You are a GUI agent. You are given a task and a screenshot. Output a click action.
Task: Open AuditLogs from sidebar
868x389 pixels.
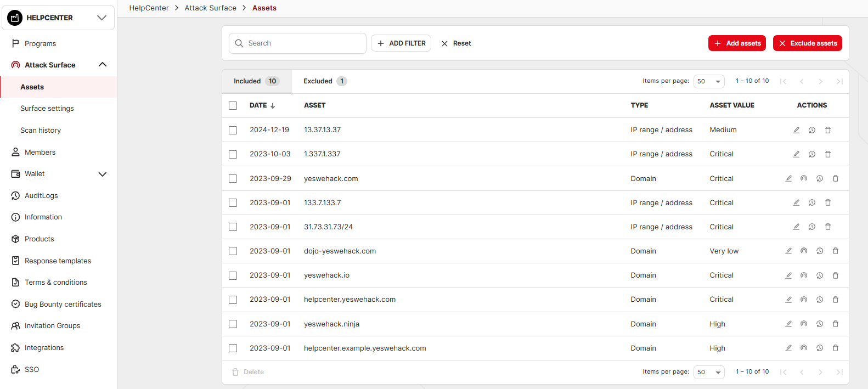click(41, 195)
